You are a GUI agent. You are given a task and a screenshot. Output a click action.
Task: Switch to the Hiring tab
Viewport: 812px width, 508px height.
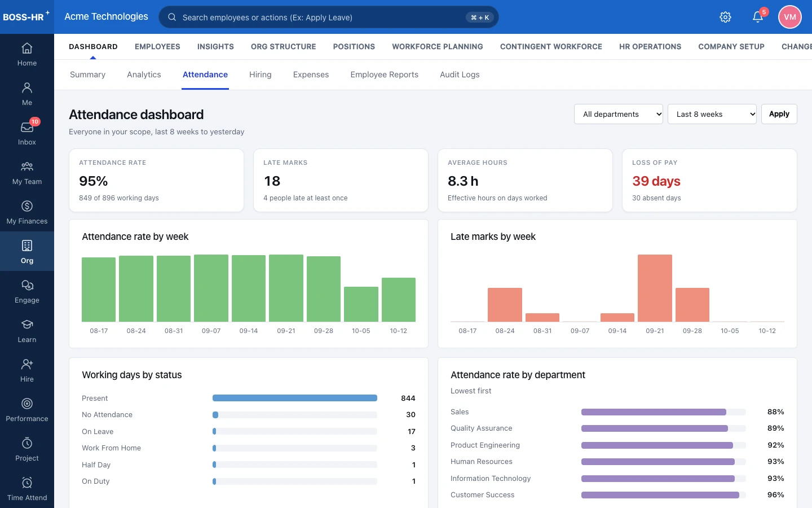pyautogui.click(x=261, y=75)
